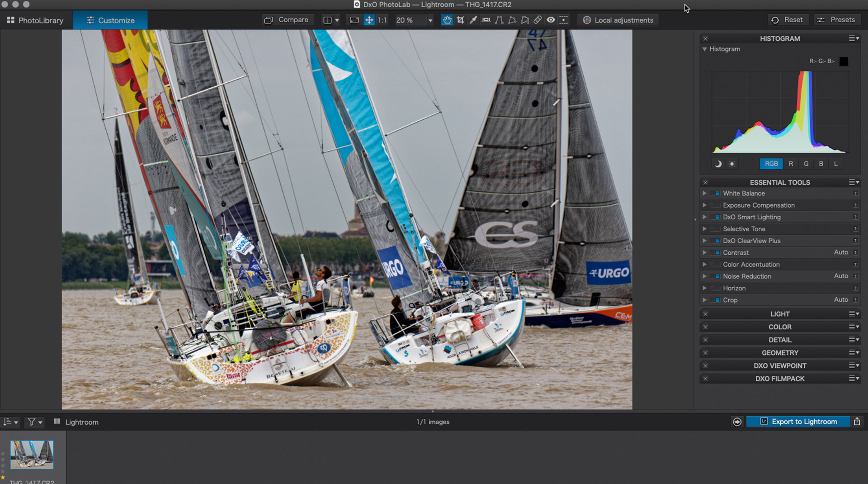This screenshot has width=868, height=484.
Task: Show shadow clipping with moon icon
Action: coord(718,164)
